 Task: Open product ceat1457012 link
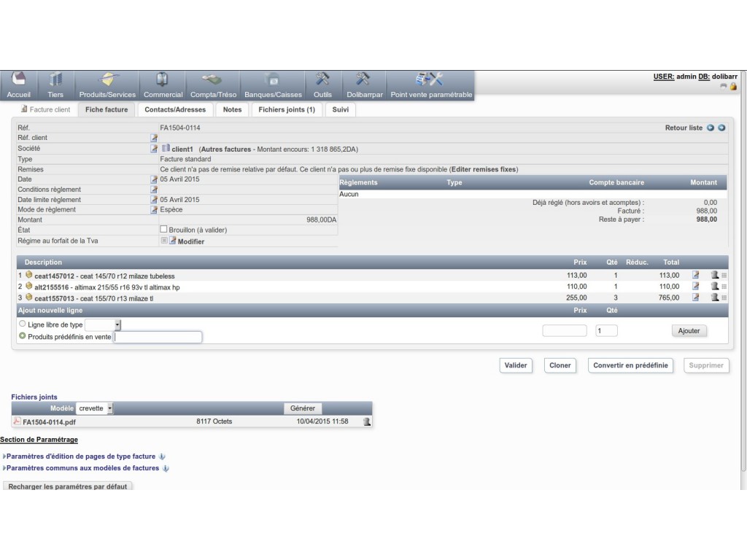(54, 276)
